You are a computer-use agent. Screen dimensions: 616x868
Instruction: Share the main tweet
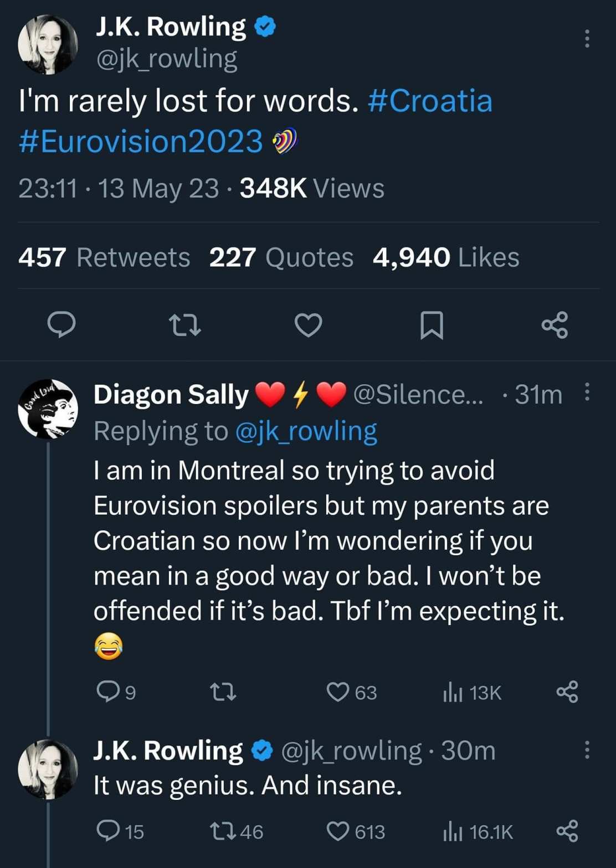click(555, 325)
